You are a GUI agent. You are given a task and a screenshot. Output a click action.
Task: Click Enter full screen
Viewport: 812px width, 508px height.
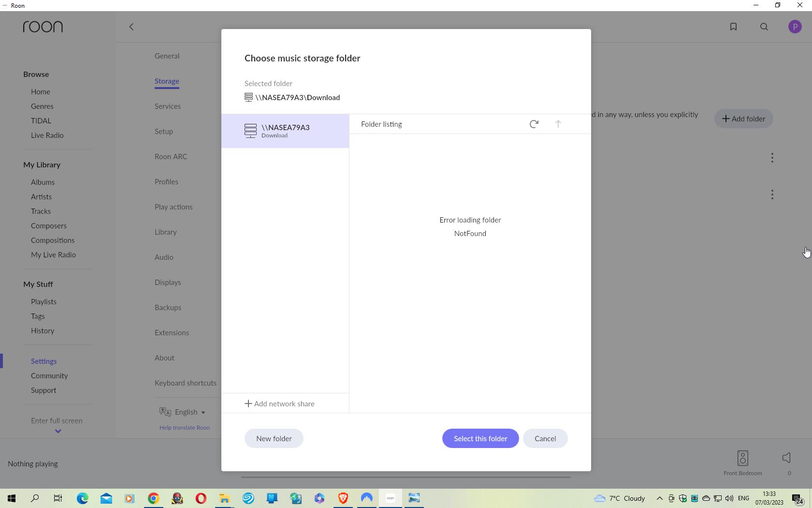click(57, 420)
